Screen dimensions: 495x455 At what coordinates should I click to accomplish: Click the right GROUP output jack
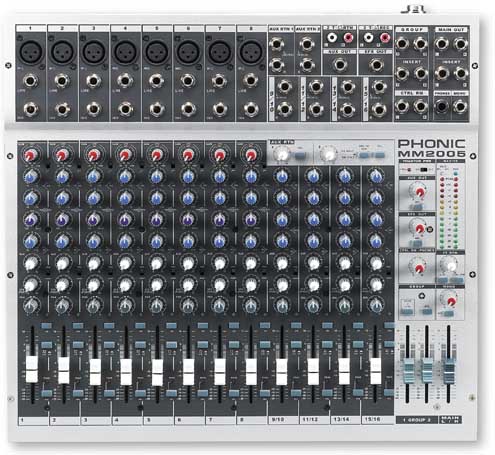point(420,43)
